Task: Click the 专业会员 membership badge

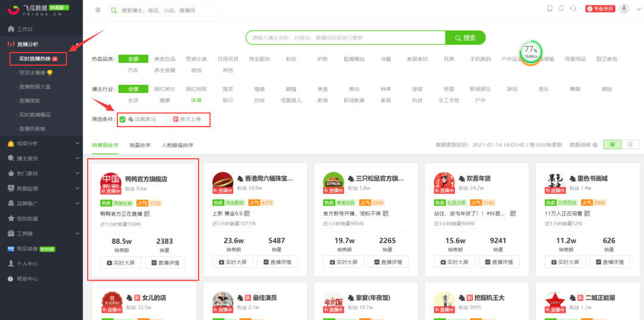Action: [x=600, y=8]
